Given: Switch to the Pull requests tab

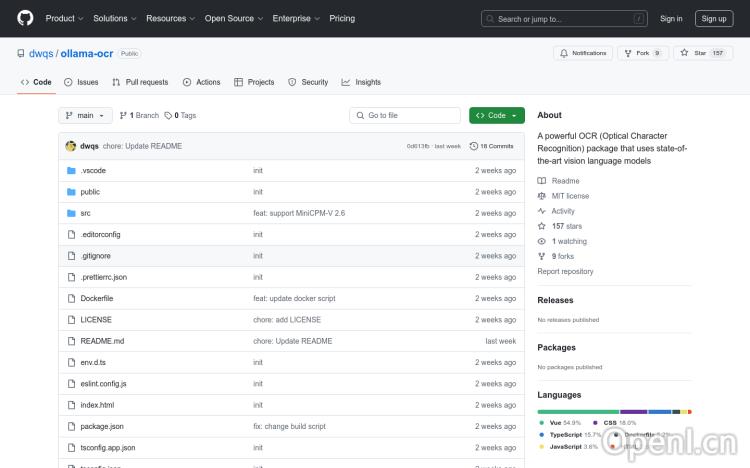Looking at the screenshot, I should pos(140,82).
